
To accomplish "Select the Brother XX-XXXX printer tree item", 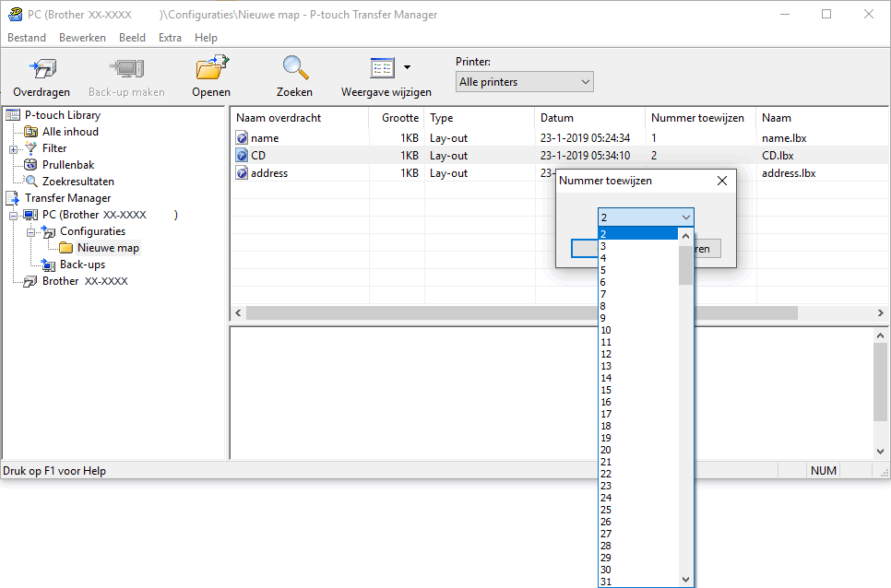I will (85, 281).
